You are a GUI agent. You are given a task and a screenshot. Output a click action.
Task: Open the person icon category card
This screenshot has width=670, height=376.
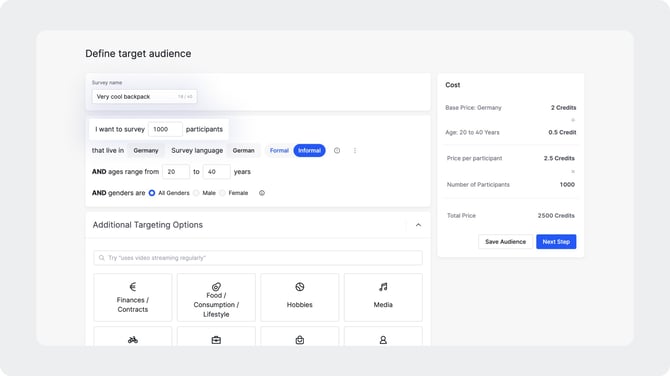coord(383,337)
